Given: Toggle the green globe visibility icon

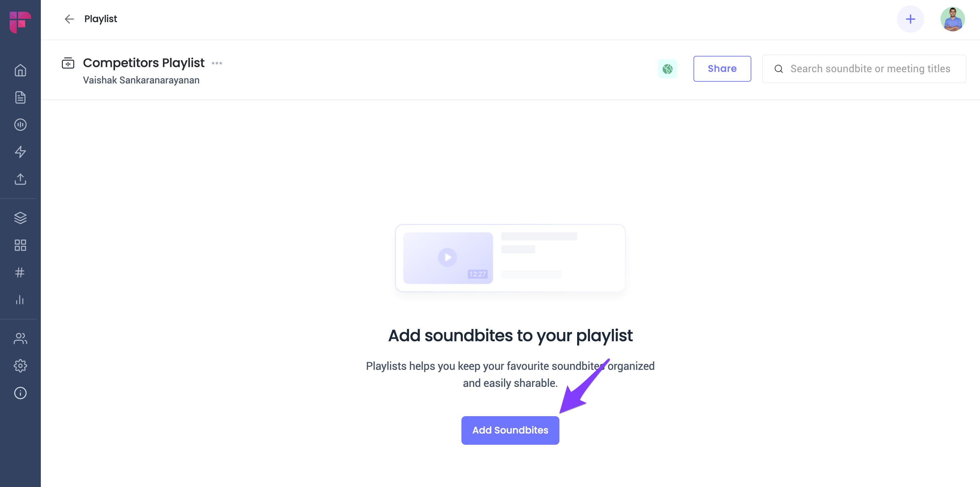Looking at the screenshot, I should click(667, 69).
